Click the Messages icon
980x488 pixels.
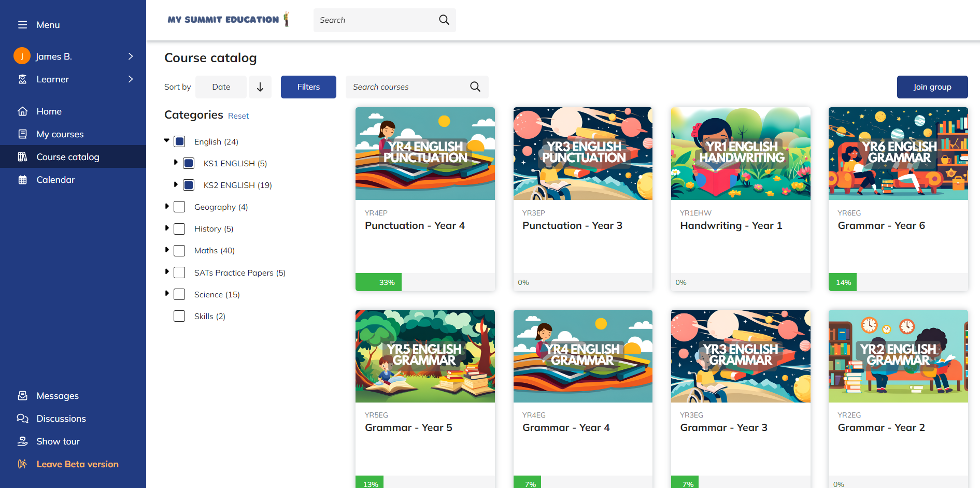(22, 396)
